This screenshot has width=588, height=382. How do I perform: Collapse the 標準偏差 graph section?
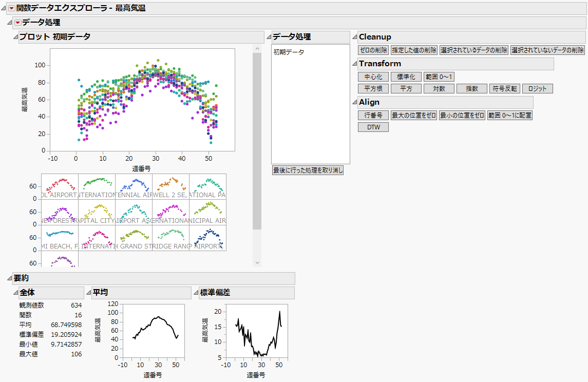pyautogui.click(x=195, y=293)
